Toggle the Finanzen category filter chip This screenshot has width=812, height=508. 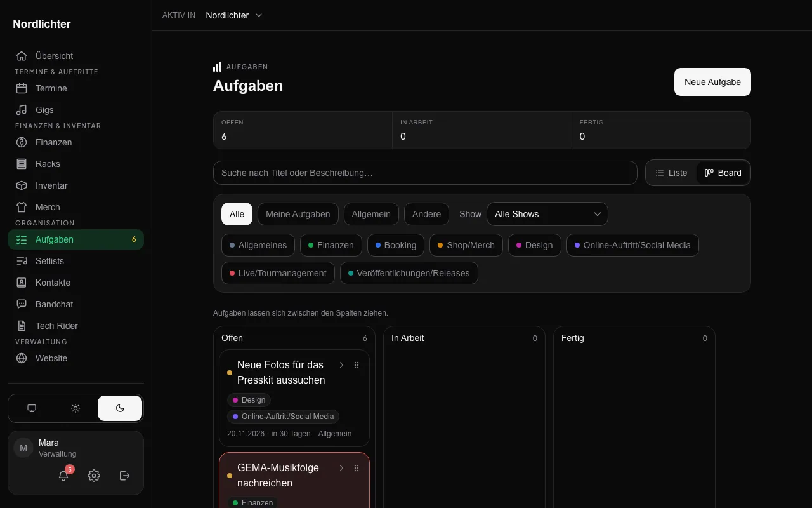click(x=331, y=245)
